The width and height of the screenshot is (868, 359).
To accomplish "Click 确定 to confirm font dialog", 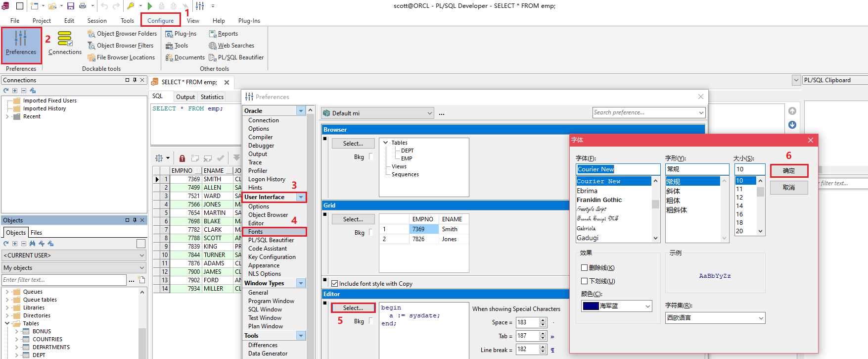I will 789,171.
